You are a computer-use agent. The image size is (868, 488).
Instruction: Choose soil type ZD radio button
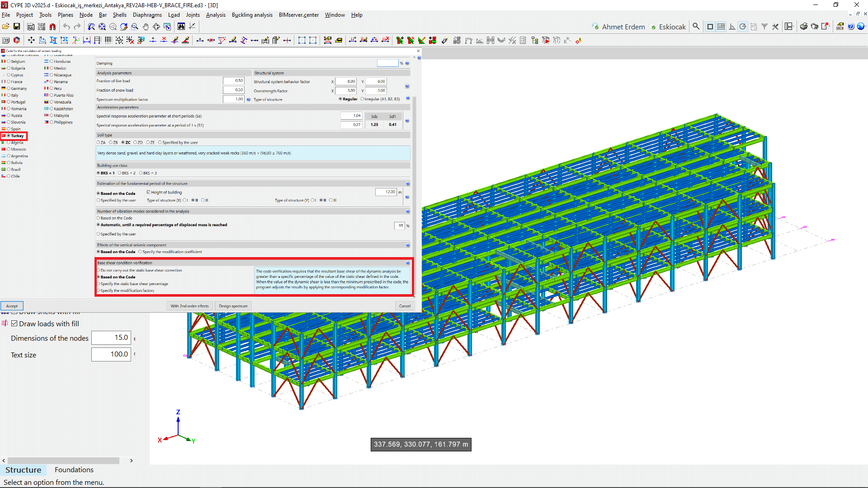(x=135, y=142)
